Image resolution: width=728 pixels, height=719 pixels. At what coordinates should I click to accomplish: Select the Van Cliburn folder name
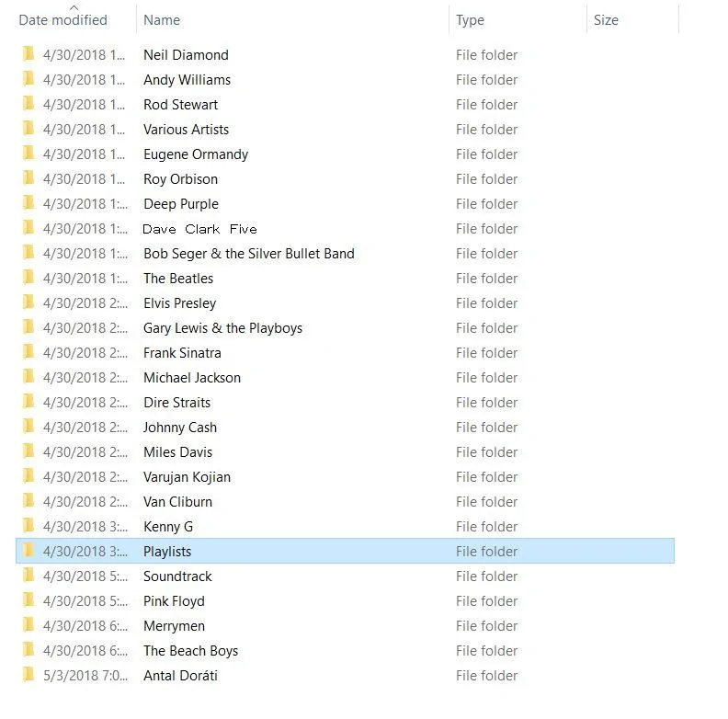tap(177, 502)
